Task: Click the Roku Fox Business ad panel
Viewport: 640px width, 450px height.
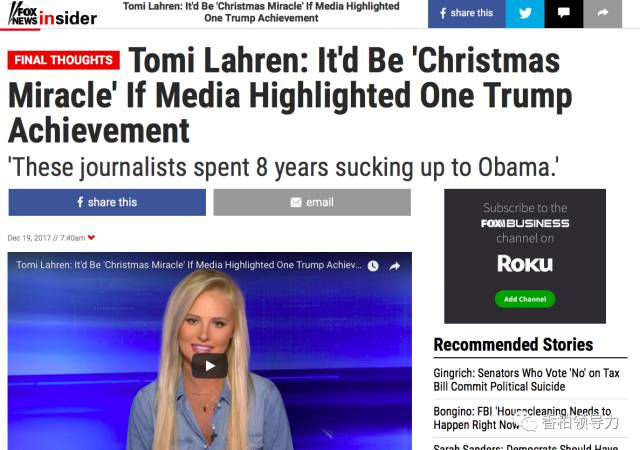Action: [525, 256]
